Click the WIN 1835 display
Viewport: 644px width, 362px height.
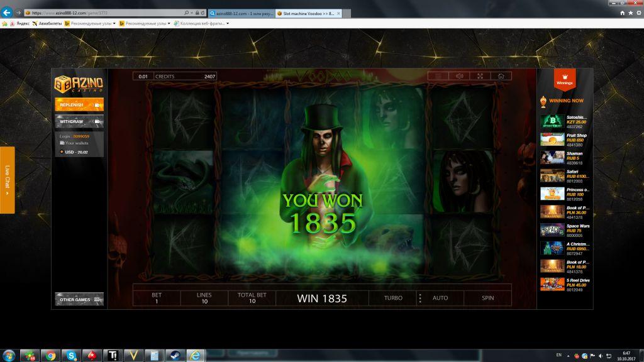tap(322, 299)
